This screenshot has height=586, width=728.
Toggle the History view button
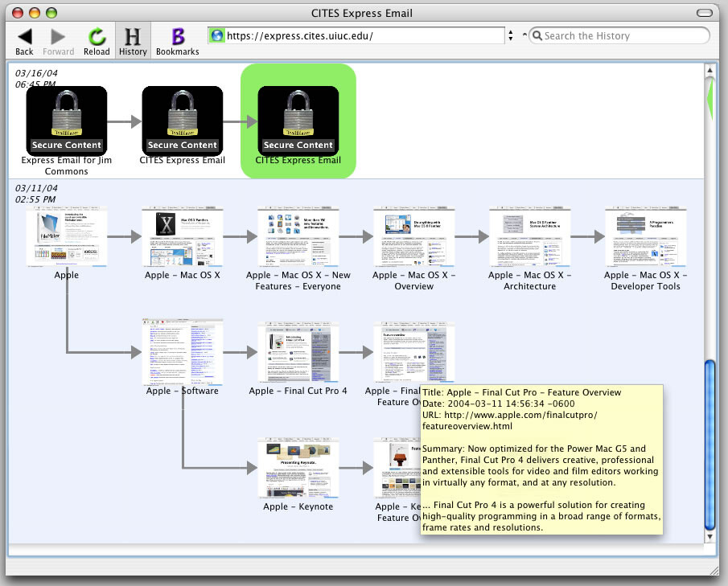[133, 41]
